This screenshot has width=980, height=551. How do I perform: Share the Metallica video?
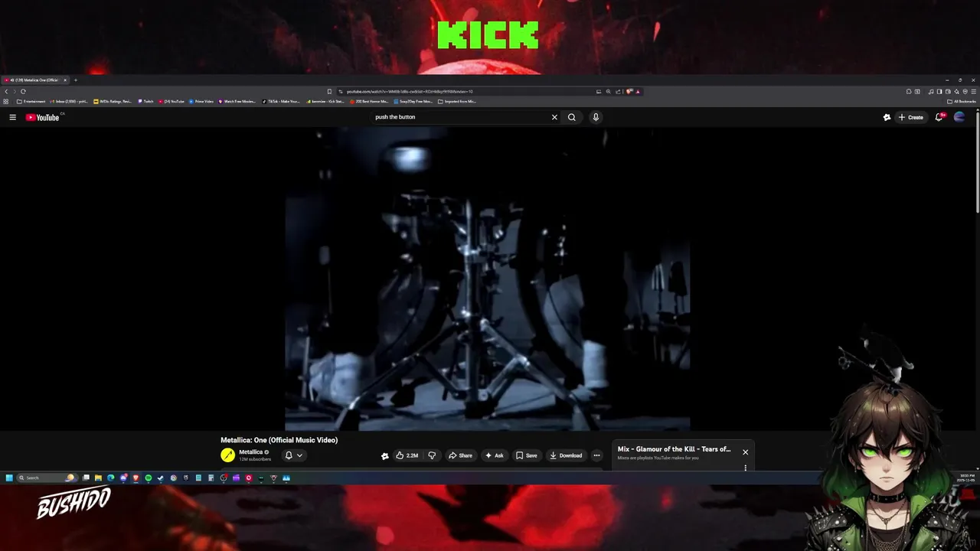461,455
